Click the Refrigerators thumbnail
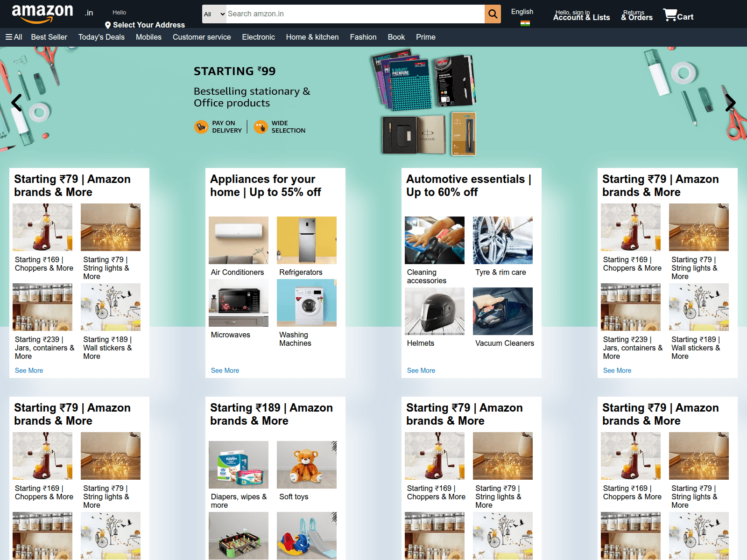This screenshot has height=560, width=747. click(x=307, y=240)
